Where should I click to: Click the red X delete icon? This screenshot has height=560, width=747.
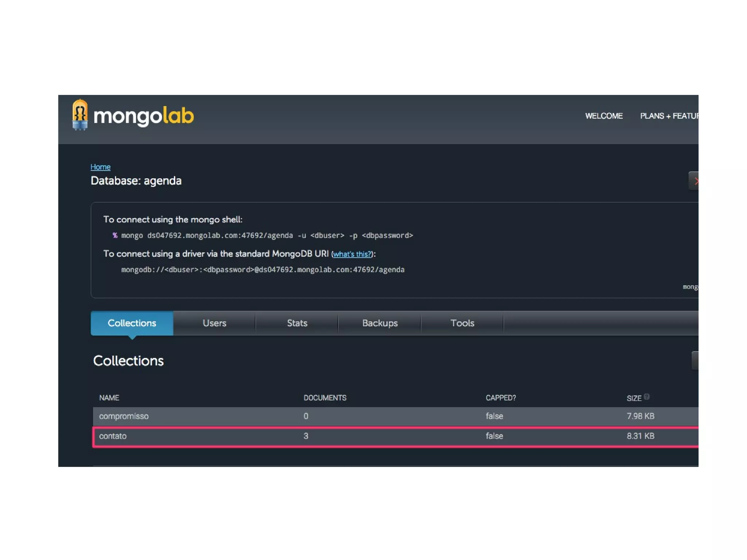695,181
